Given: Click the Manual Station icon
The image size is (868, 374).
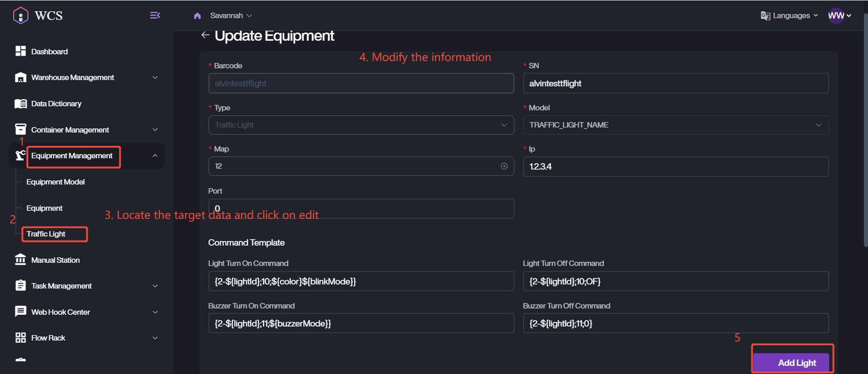Looking at the screenshot, I should pyautogui.click(x=20, y=260).
